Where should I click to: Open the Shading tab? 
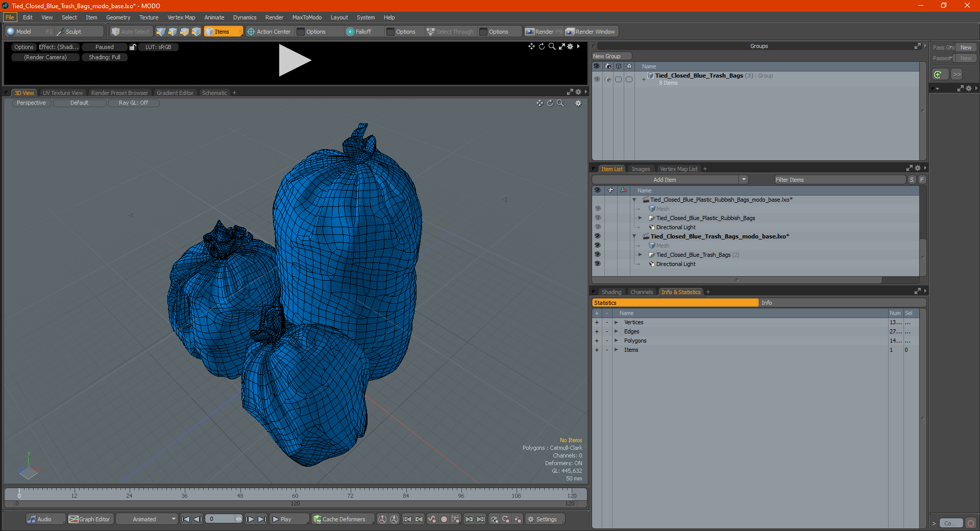[611, 292]
